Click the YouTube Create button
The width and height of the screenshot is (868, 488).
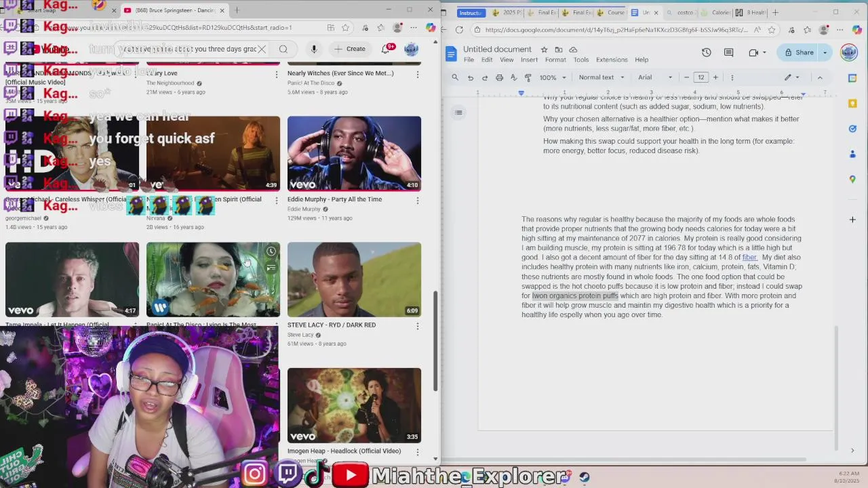click(350, 49)
